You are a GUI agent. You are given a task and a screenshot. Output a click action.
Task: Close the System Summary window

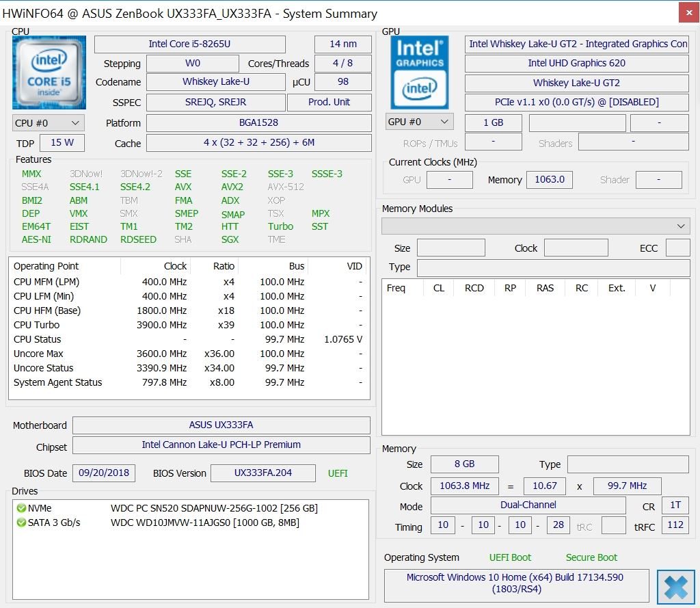[689, 12]
